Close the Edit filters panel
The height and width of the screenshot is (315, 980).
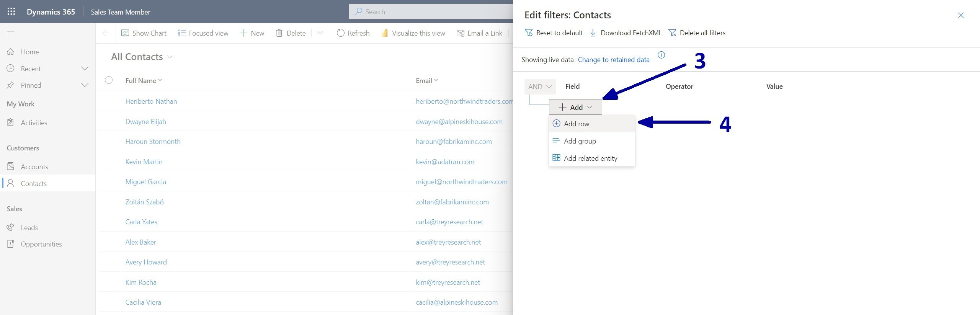pos(961,15)
